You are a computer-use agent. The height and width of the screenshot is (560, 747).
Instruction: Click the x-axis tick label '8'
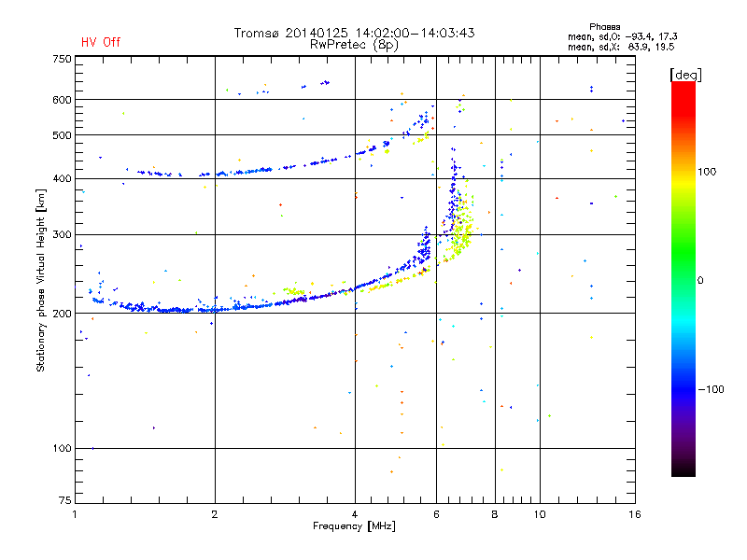(495, 514)
